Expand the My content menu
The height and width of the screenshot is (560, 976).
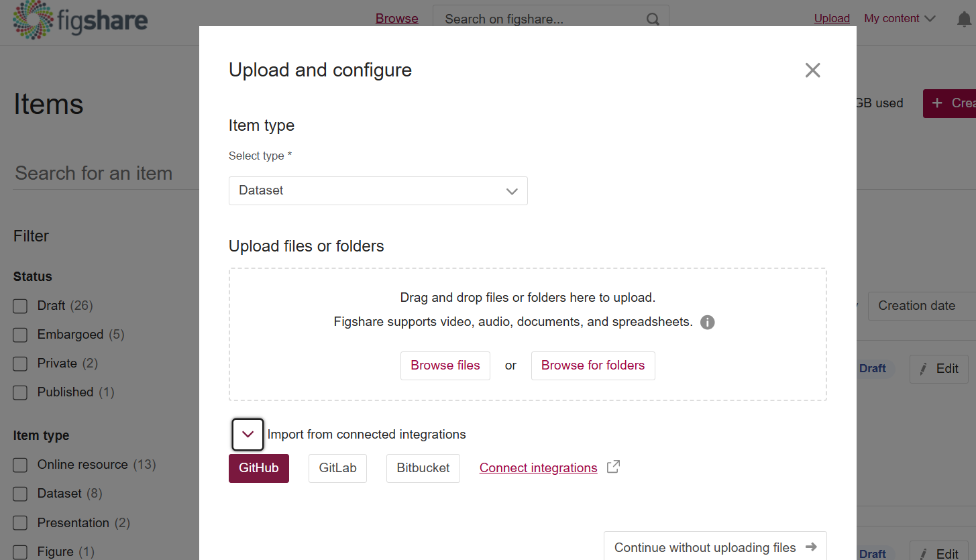coord(899,19)
